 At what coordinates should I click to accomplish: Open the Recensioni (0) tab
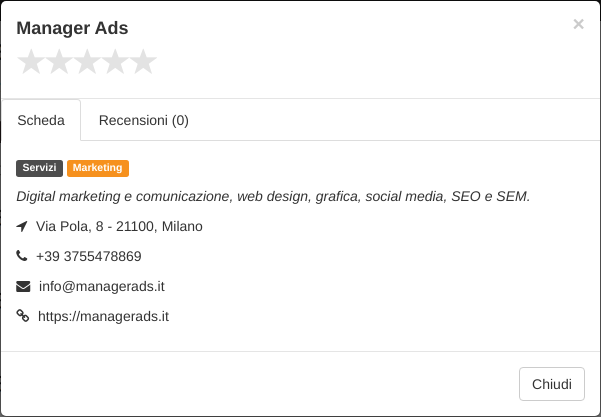tap(144, 120)
